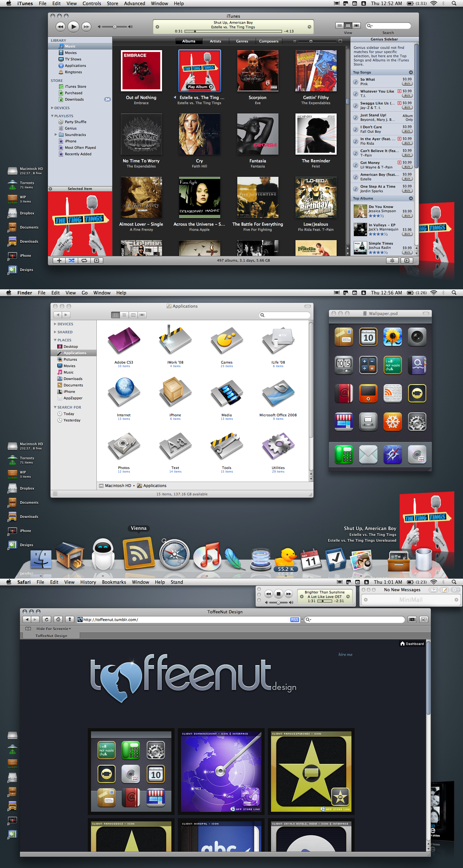Click Safari reload button

tap(47, 619)
